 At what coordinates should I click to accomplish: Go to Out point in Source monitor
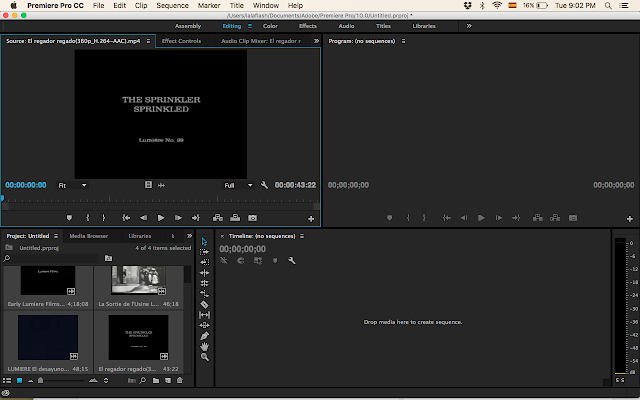(x=196, y=218)
